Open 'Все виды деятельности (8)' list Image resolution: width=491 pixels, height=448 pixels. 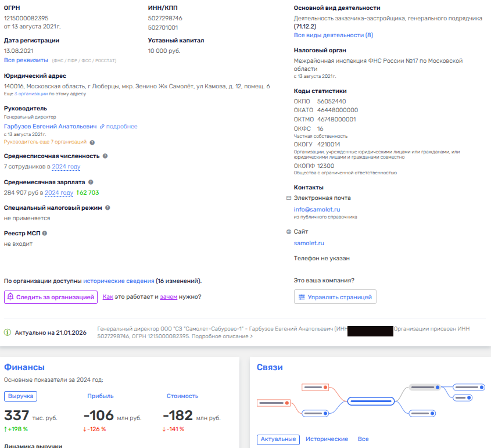click(334, 35)
